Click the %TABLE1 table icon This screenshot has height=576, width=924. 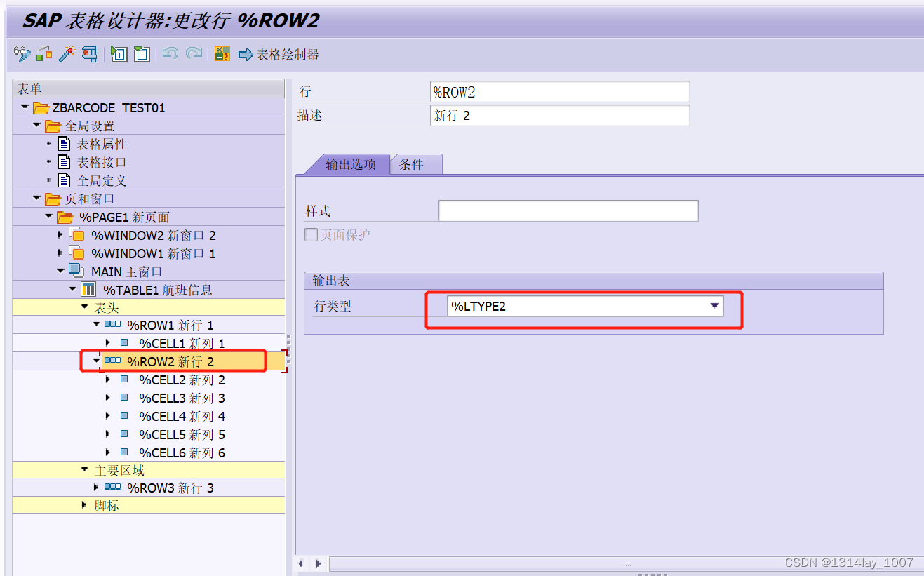[x=88, y=289]
